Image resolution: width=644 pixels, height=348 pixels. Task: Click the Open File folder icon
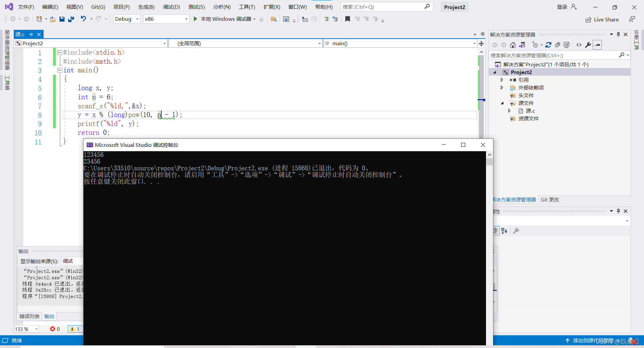(x=53, y=19)
